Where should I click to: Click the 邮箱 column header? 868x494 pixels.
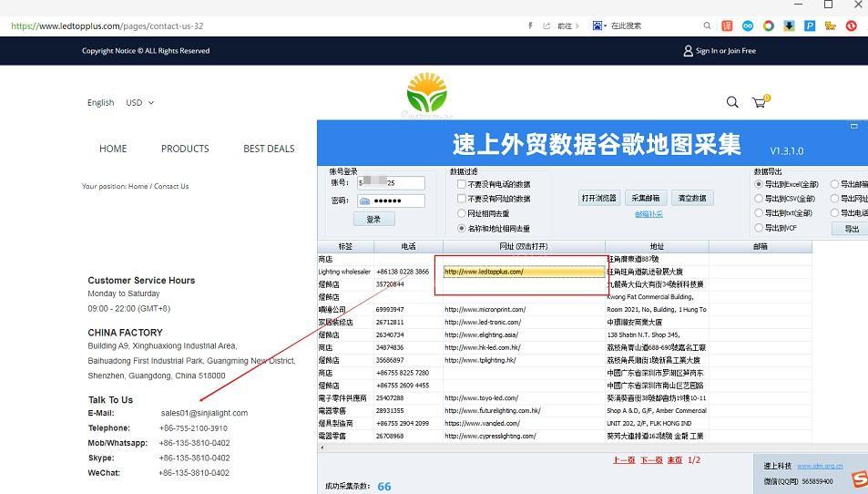point(761,246)
